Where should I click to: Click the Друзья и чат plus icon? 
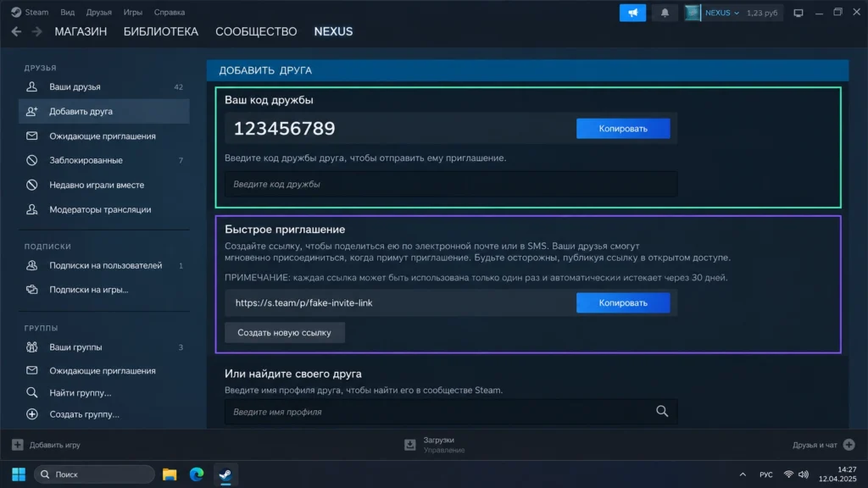click(x=849, y=445)
